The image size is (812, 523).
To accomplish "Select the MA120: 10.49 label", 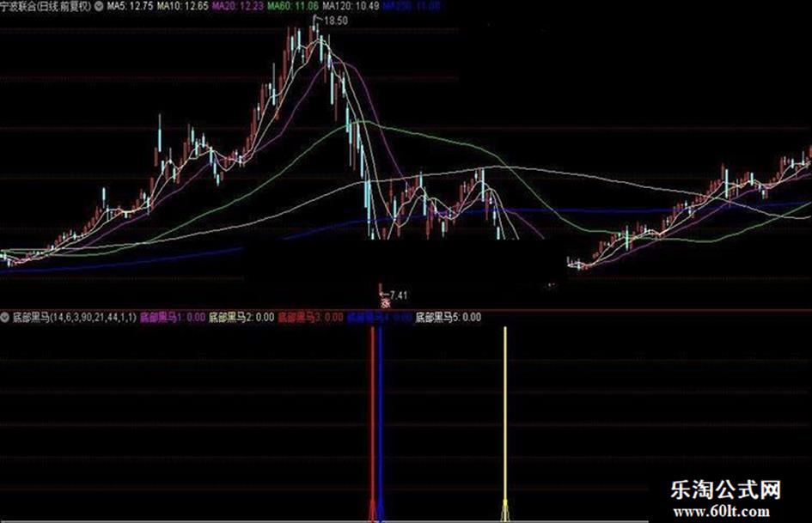I will pyautogui.click(x=351, y=6).
